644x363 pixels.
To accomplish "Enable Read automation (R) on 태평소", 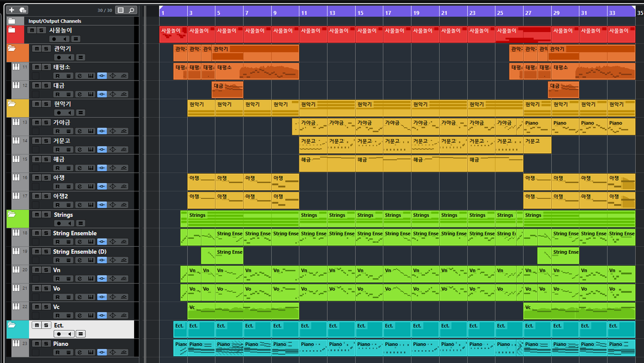I will (57, 76).
